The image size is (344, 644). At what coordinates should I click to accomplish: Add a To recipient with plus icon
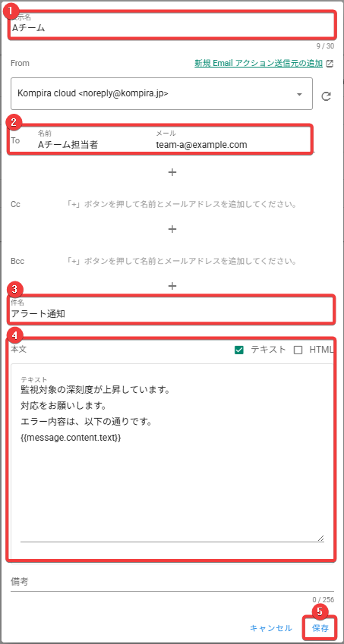(x=172, y=172)
